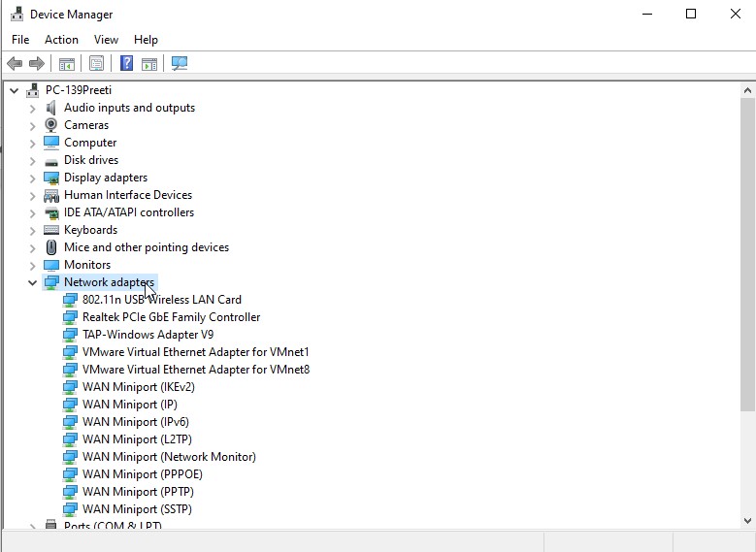Select 802.11n USB Wireless LAN Card

tap(161, 300)
